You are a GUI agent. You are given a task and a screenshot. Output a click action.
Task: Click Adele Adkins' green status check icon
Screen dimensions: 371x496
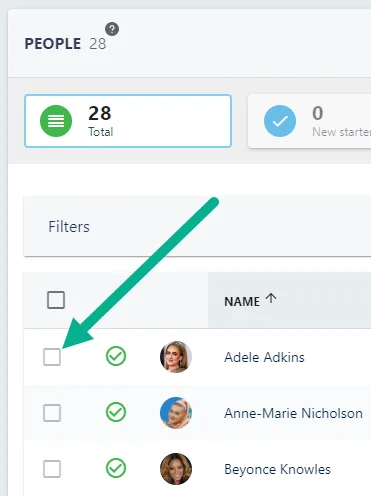116,356
